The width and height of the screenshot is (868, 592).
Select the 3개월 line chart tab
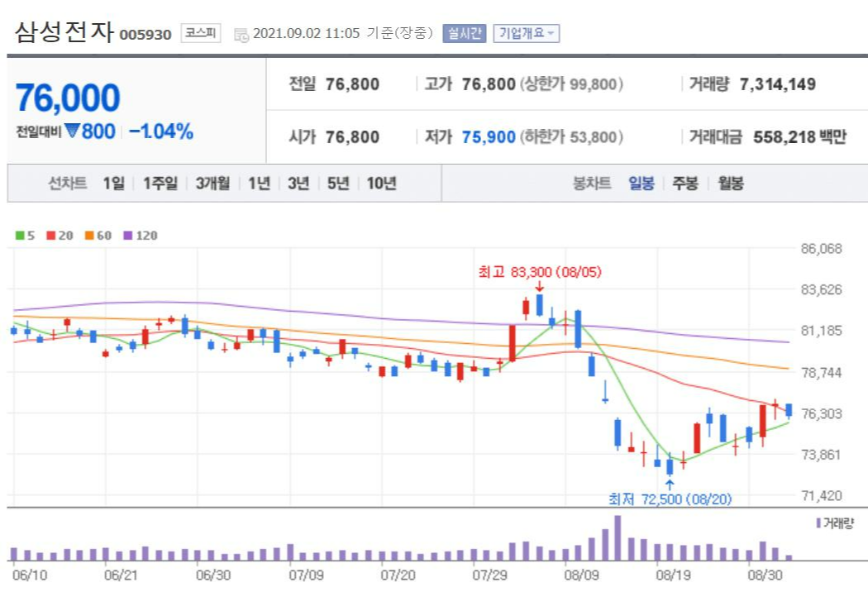pos(212,183)
